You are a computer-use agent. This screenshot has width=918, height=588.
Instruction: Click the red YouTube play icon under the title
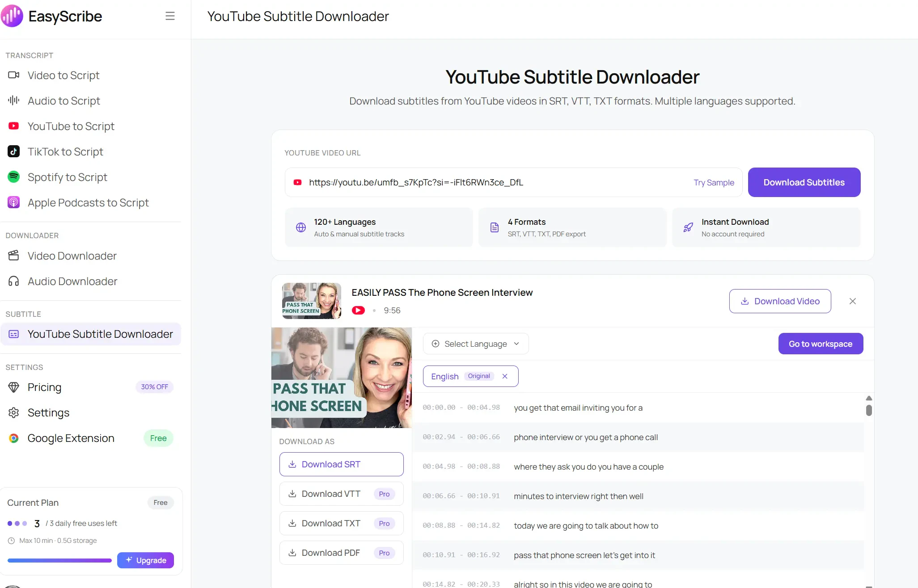tap(358, 310)
